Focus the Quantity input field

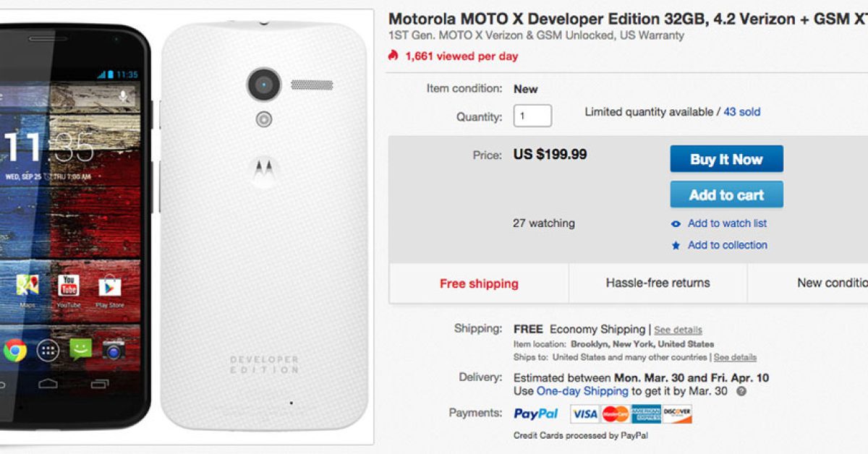pos(532,116)
